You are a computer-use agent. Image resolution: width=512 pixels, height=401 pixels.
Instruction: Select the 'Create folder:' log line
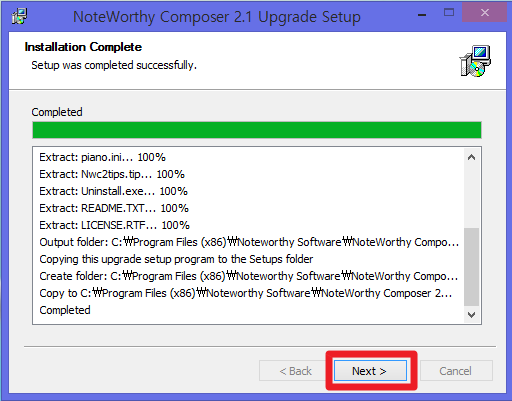[x=249, y=276]
